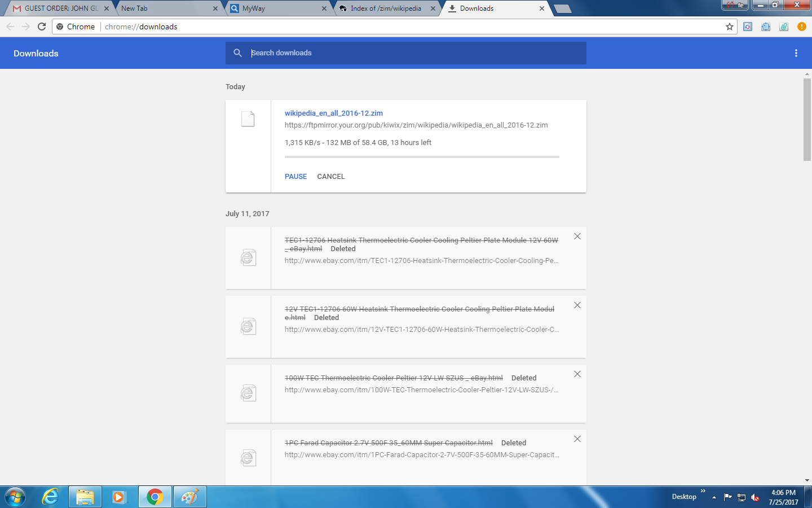The image size is (812, 508).
Task: Click the magnifier icon in search downloads
Action: tap(238, 52)
